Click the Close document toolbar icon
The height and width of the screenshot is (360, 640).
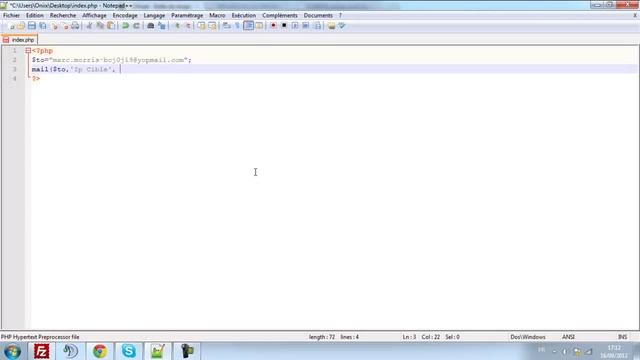tap(54, 26)
